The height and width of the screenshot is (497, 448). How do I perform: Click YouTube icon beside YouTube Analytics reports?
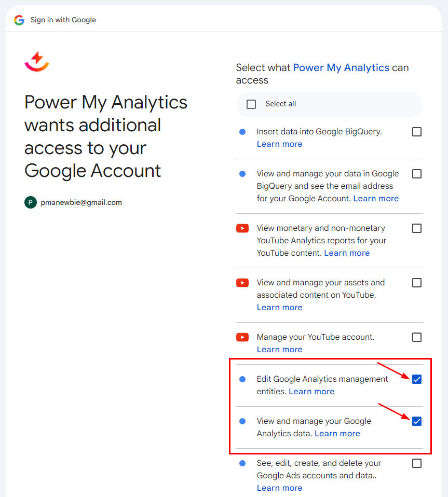tap(242, 228)
